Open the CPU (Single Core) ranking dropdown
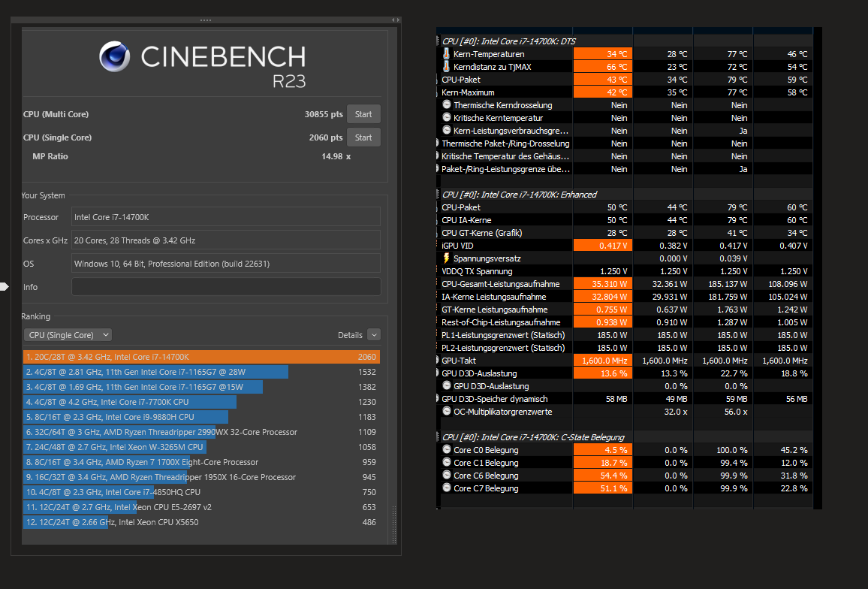This screenshot has height=589, width=868. click(68, 334)
